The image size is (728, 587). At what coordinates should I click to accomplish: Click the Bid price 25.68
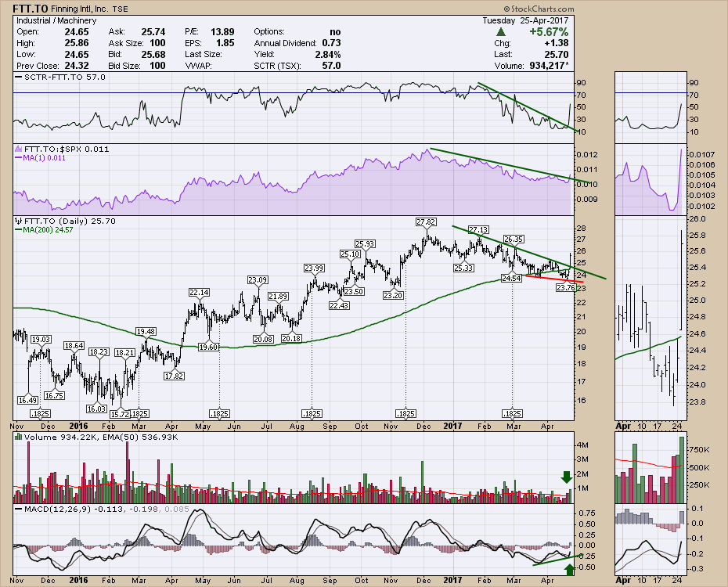click(x=153, y=54)
